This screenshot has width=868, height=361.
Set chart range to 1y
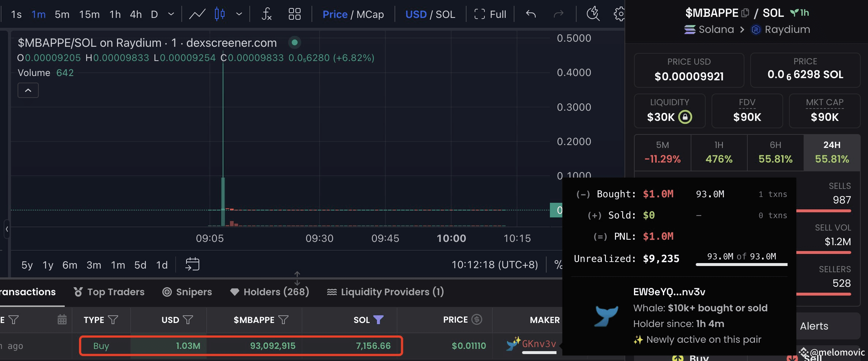[48, 265]
